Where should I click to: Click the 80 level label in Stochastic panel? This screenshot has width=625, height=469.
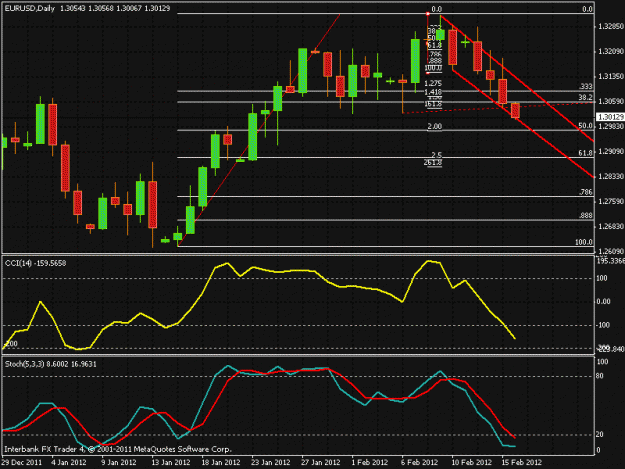[599, 376]
